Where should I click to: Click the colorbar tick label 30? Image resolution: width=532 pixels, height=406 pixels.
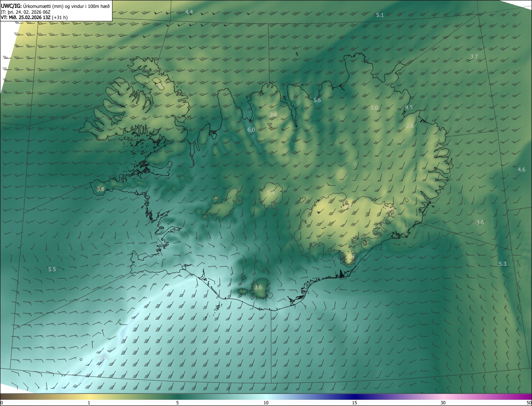coord(443,403)
